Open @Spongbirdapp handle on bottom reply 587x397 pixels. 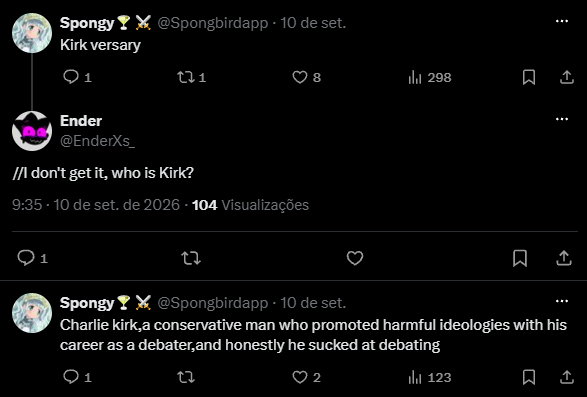212,303
